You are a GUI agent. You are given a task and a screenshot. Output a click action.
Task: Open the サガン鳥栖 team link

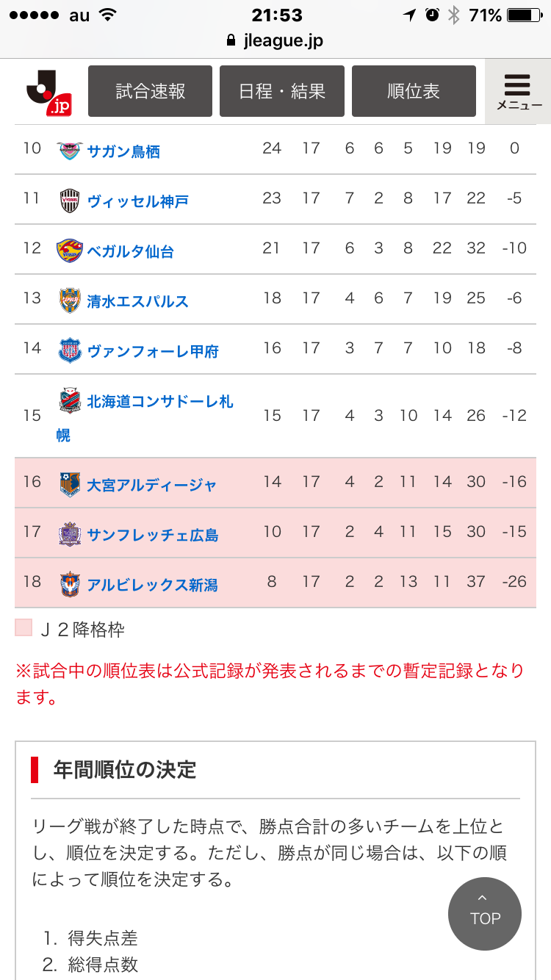(123, 151)
